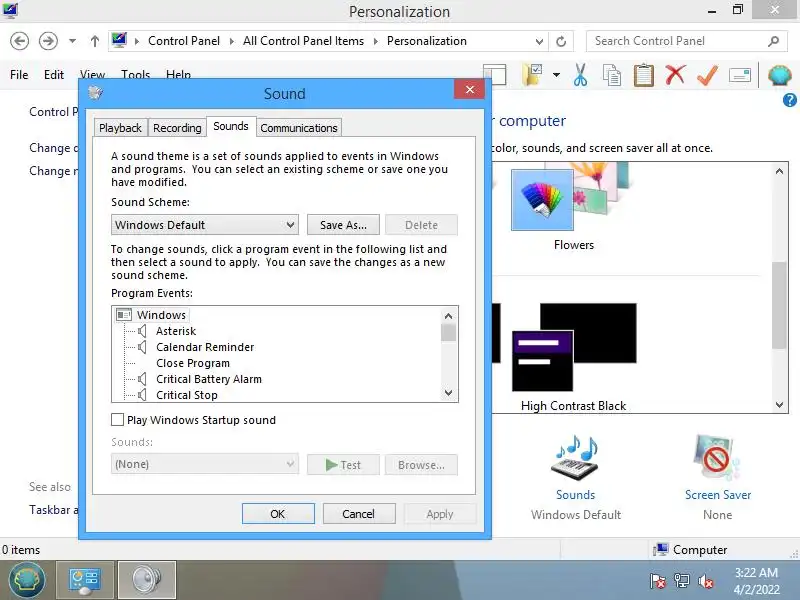Click the Screen Saver icon

[x=716, y=458]
